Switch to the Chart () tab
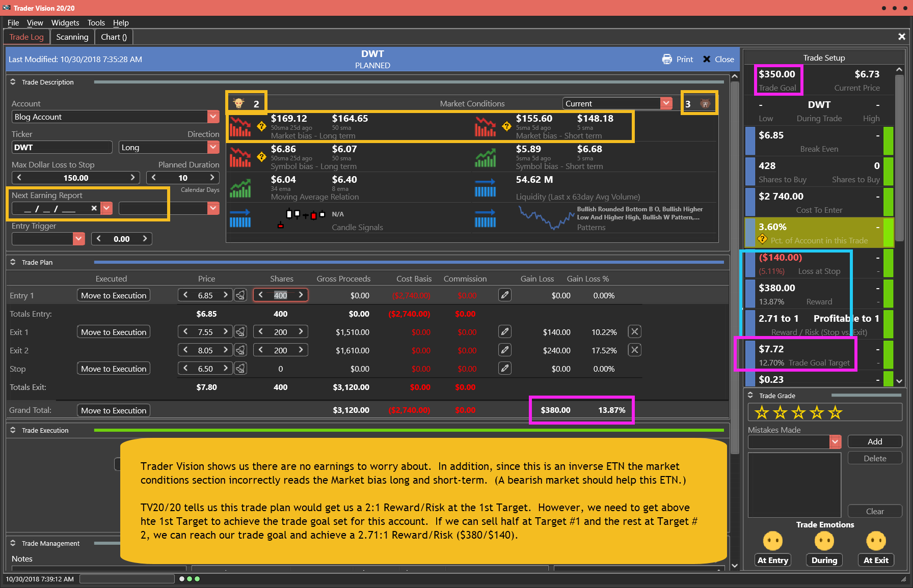 coord(114,37)
